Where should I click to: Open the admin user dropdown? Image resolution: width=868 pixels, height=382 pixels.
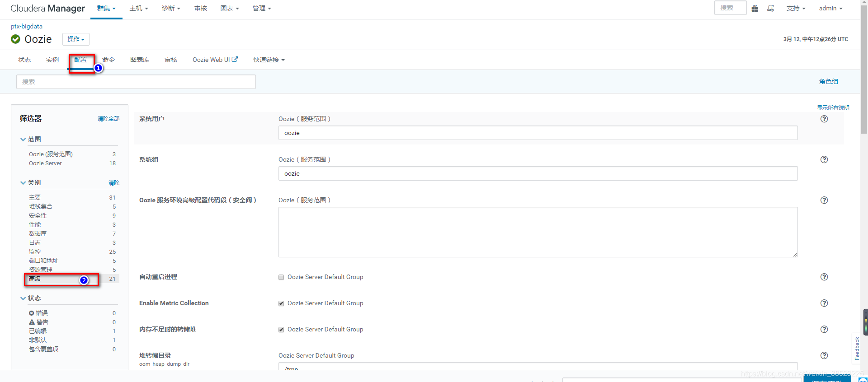(x=831, y=9)
